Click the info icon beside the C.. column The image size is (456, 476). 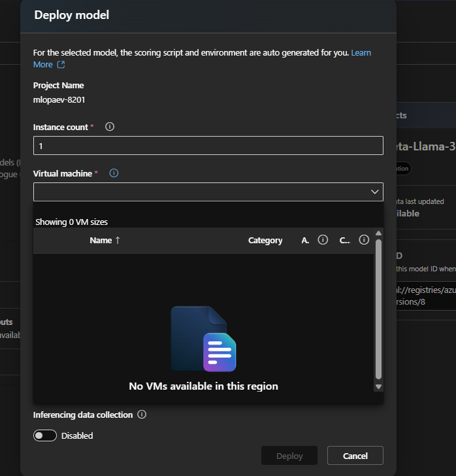pyautogui.click(x=364, y=240)
